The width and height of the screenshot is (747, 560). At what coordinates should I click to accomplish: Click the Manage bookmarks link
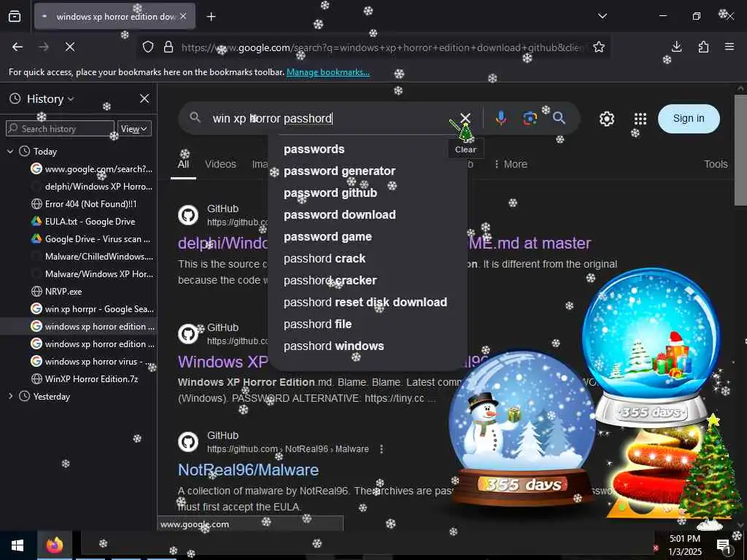coord(328,72)
